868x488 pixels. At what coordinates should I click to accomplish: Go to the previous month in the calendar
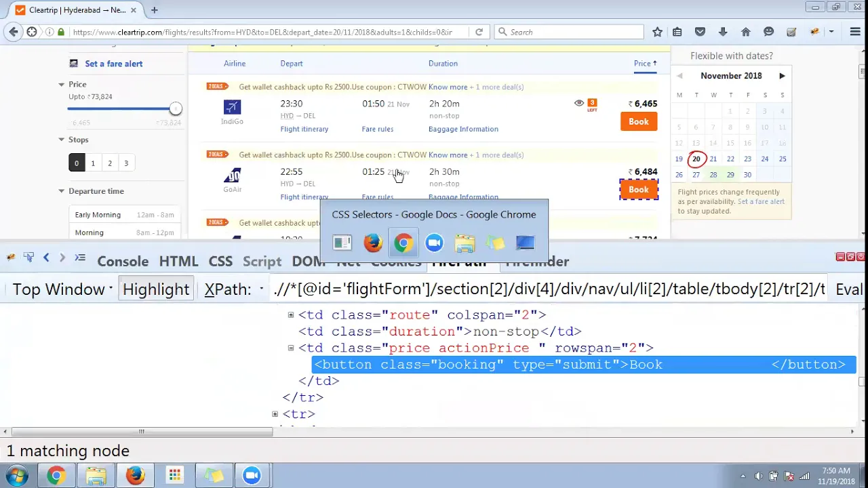coord(679,76)
